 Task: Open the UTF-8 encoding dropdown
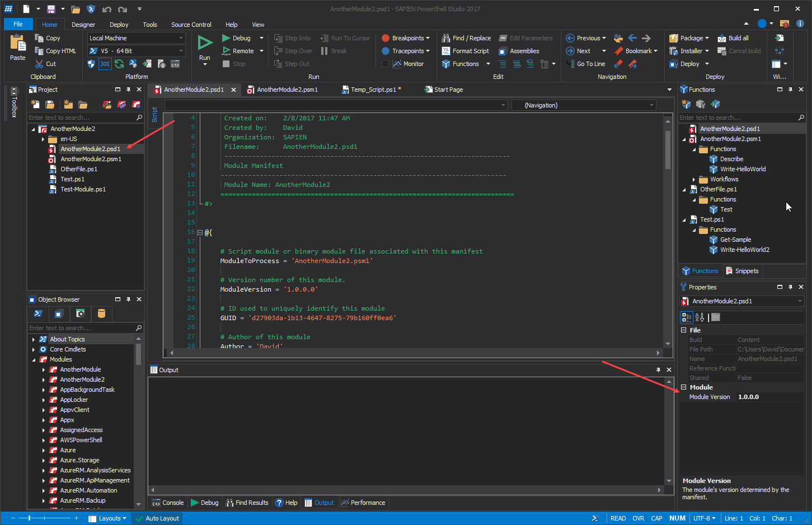click(704, 518)
